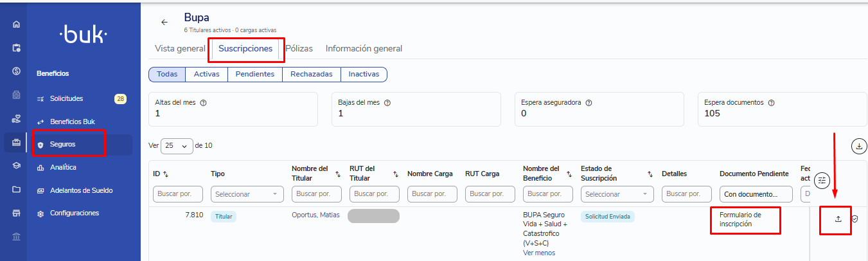Open the bank building icon in the left rail
868x261 pixels.
click(16, 237)
